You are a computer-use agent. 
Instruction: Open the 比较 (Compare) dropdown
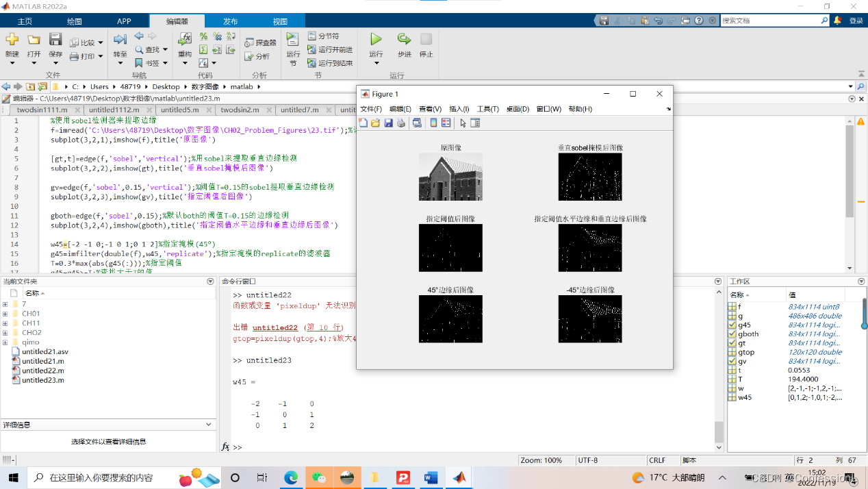[x=101, y=42]
